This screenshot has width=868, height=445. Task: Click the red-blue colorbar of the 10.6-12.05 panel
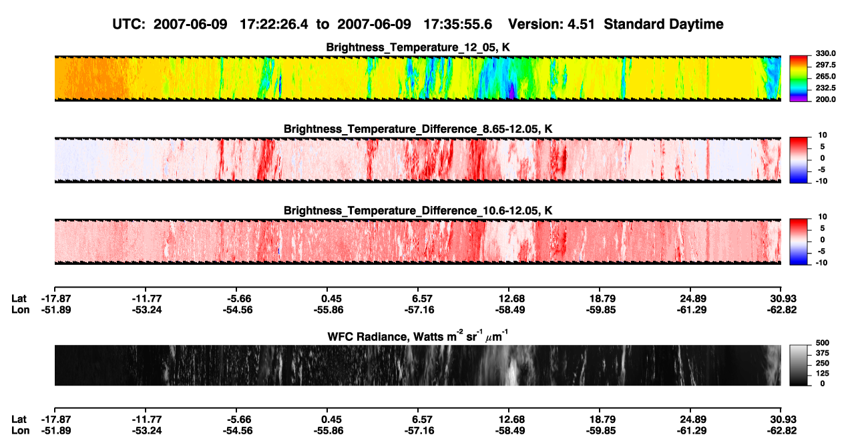pyautogui.click(x=799, y=242)
